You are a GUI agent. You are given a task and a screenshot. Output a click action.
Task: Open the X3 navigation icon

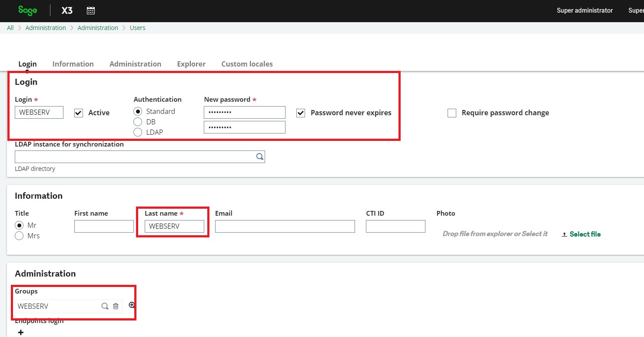(x=66, y=10)
